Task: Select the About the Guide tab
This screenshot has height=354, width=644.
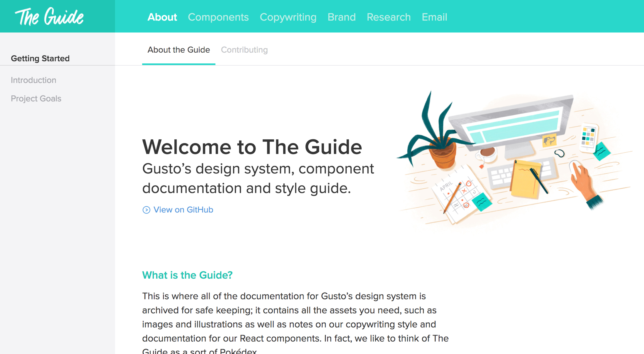Action: pos(179,50)
